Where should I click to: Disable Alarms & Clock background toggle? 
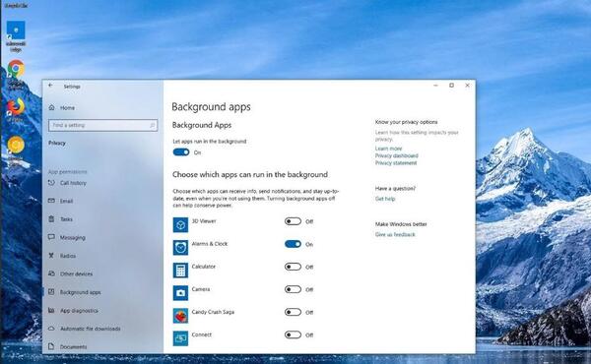[293, 244]
